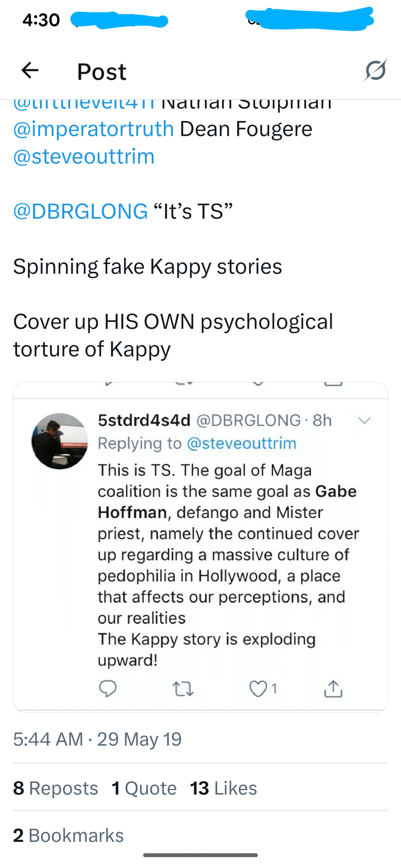Screen dimensions: 401x868
Task: View the 13 Likes list
Action: tap(224, 788)
